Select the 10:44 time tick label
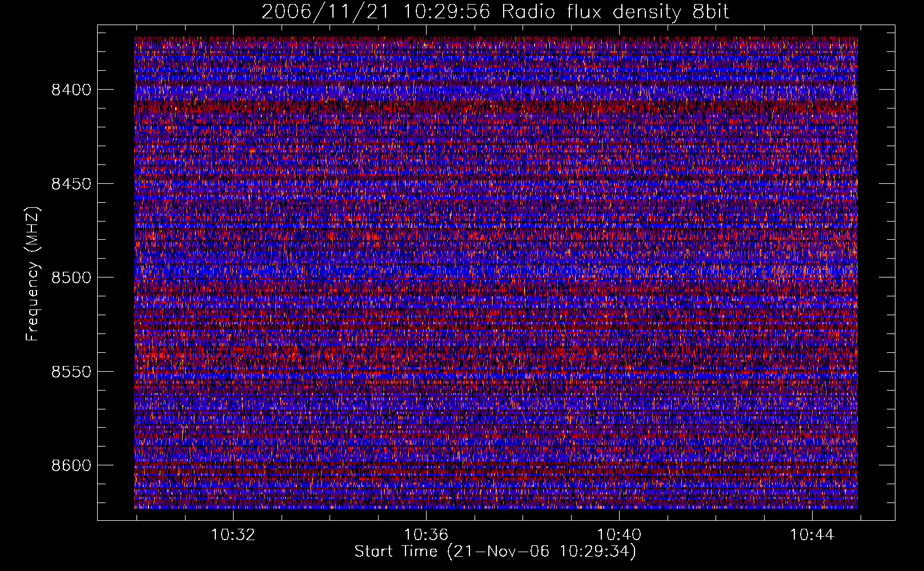The width and height of the screenshot is (924, 571). 812,535
